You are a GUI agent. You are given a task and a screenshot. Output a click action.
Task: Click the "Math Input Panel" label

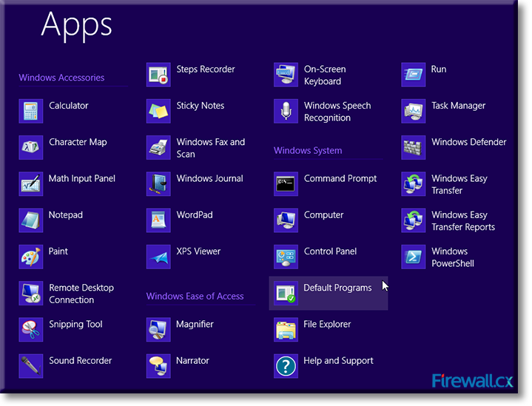click(x=82, y=178)
